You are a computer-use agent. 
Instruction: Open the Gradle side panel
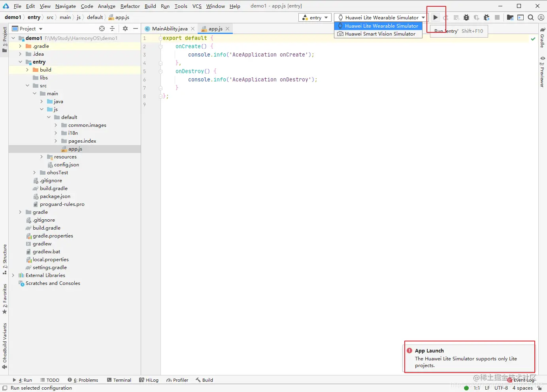pyautogui.click(x=542, y=38)
